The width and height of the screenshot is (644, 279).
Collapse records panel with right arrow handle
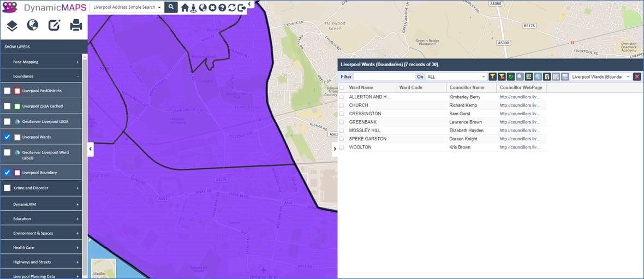335,149
